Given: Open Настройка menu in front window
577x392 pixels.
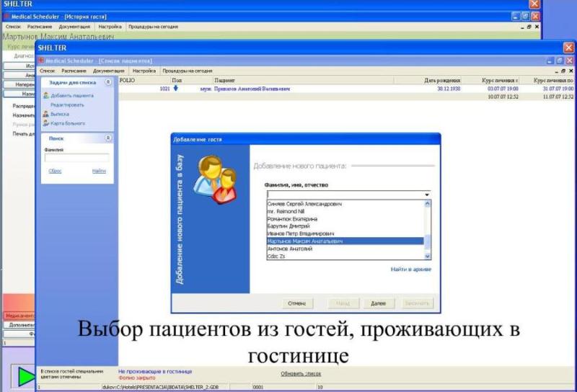Looking at the screenshot, I should [144, 71].
